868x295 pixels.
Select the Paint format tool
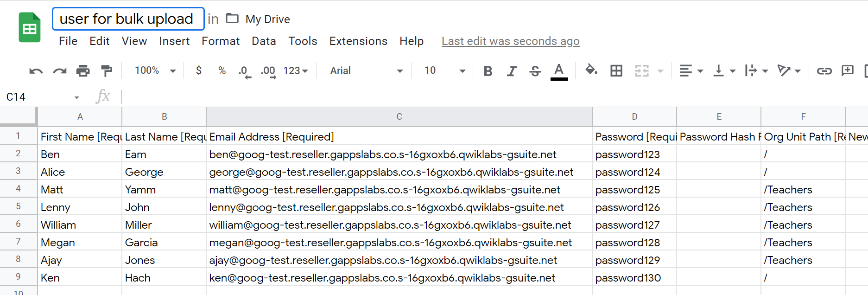coord(107,71)
